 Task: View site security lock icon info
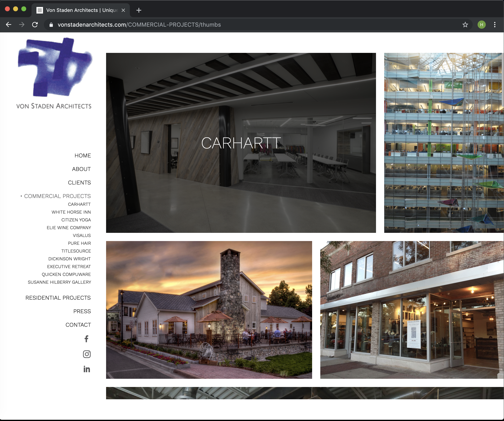coord(51,25)
